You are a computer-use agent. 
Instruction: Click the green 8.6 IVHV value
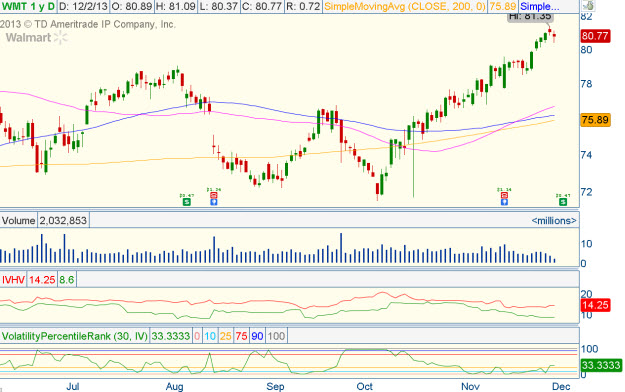67,280
